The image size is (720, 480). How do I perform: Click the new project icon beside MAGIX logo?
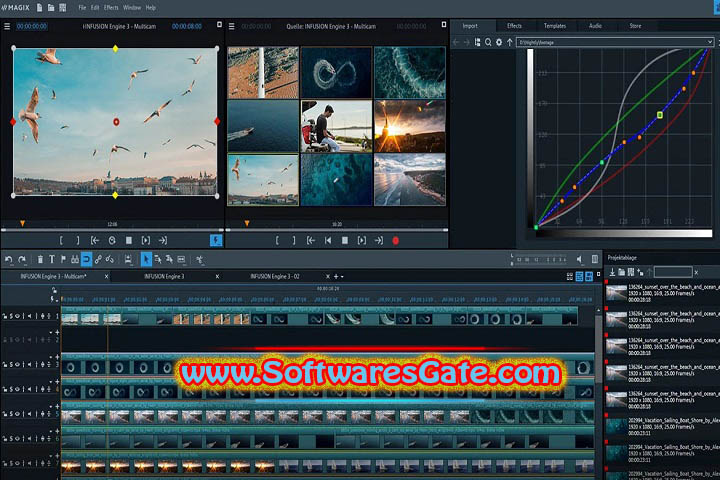(x=39, y=8)
